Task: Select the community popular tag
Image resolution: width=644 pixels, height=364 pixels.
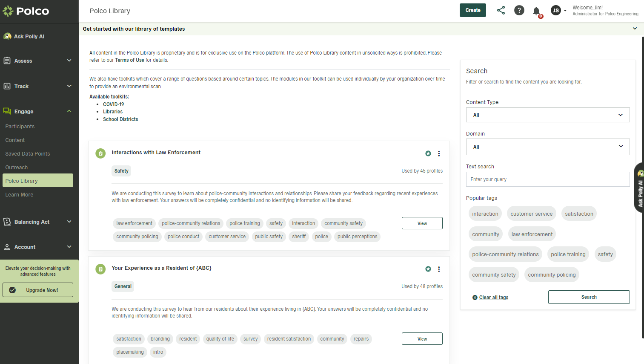Action: click(x=486, y=234)
